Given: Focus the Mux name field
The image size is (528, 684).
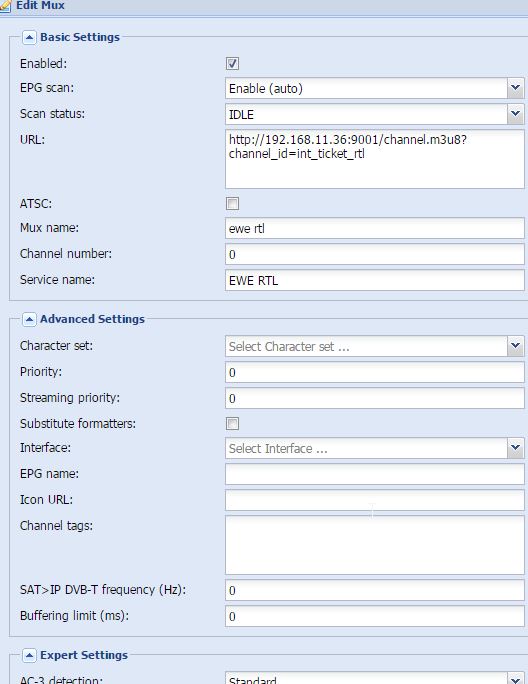Looking at the screenshot, I should (x=375, y=228).
